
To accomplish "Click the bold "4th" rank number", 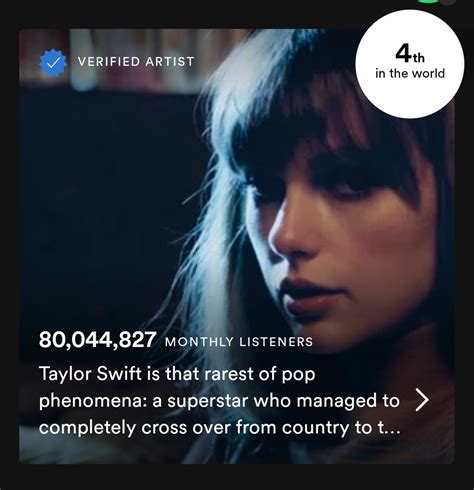I will pyautogui.click(x=410, y=54).
